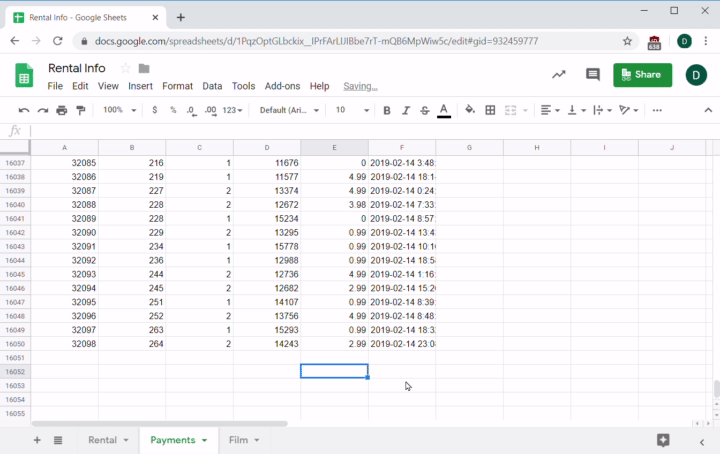Star the Rental Info document
The width and height of the screenshot is (720, 454).
tap(125, 68)
